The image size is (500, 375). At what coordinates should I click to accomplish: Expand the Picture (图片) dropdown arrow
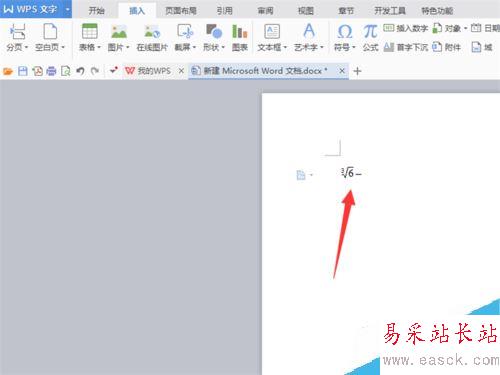pos(127,47)
